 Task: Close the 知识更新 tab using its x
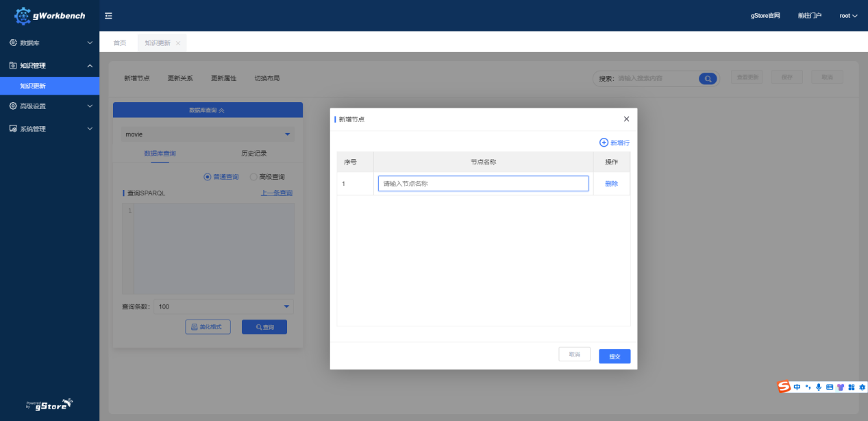pos(178,43)
